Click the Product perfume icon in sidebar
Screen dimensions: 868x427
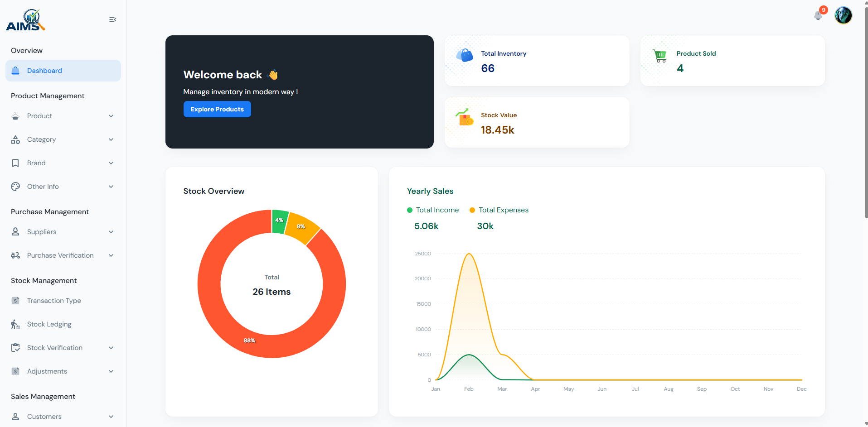point(16,116)
